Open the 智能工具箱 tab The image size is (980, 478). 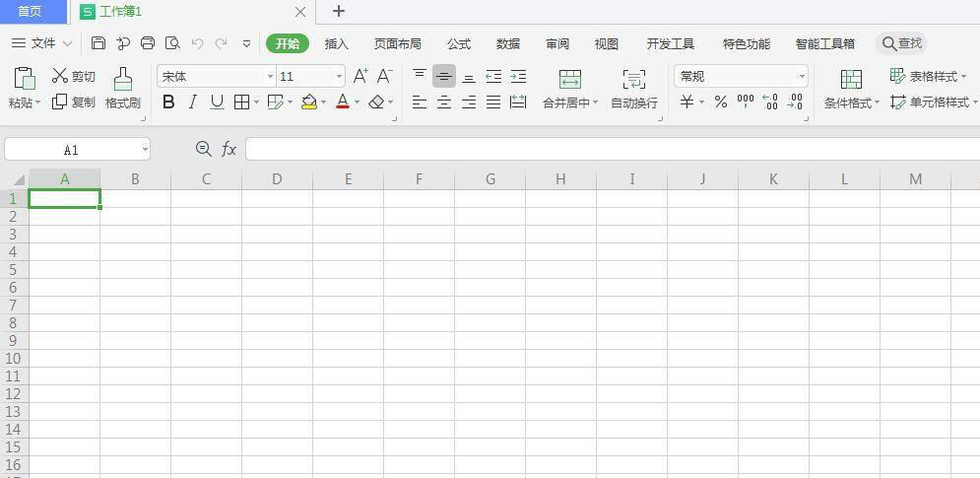[x=825, y=43]
